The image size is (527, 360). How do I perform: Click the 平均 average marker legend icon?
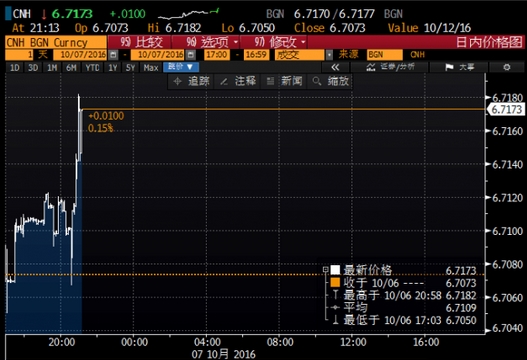pyautogui.click(x=335, y=307)
